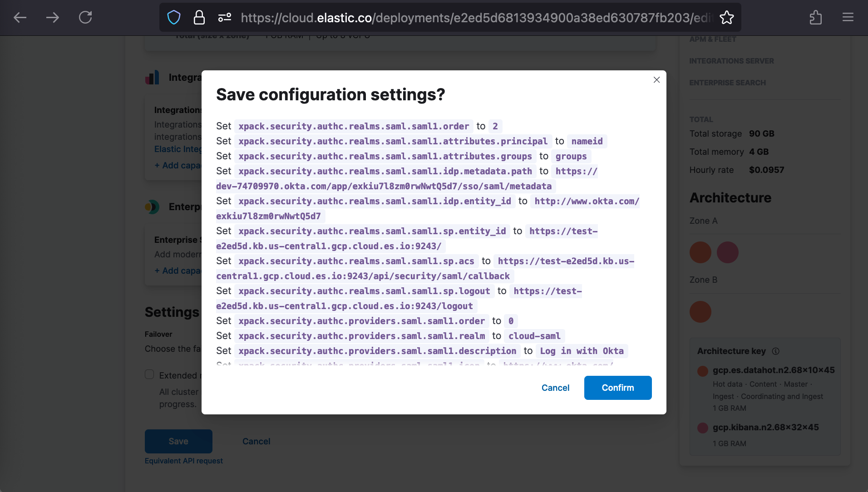Click the gcp.kibana.n2.68×32×45 label
Viewport: 868px width, 492px height.
pos(766,427)
